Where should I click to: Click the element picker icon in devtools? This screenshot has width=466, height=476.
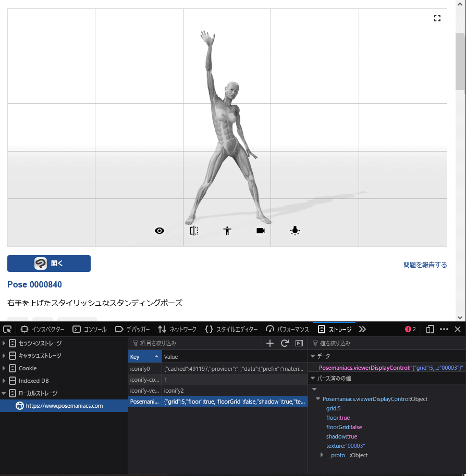click(7, 329)
